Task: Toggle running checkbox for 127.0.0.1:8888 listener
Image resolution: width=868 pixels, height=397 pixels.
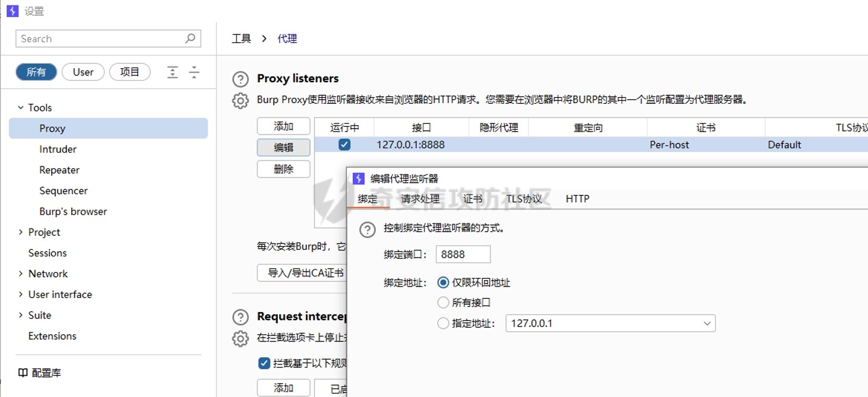Action: tap(344, 145)
